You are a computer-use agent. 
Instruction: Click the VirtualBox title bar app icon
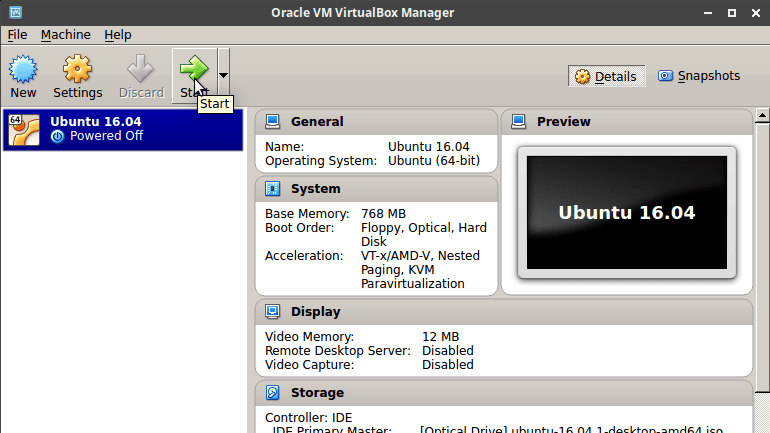coord(16,12)
